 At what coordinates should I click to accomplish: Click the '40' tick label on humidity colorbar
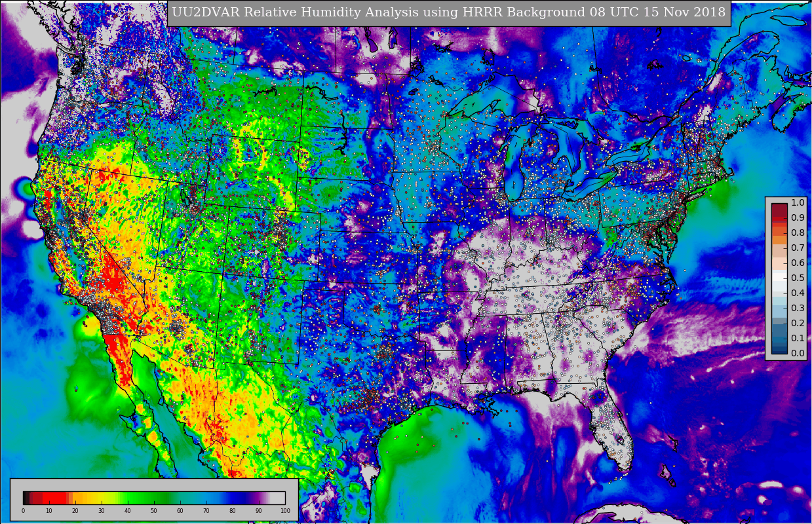click(128, 511)
